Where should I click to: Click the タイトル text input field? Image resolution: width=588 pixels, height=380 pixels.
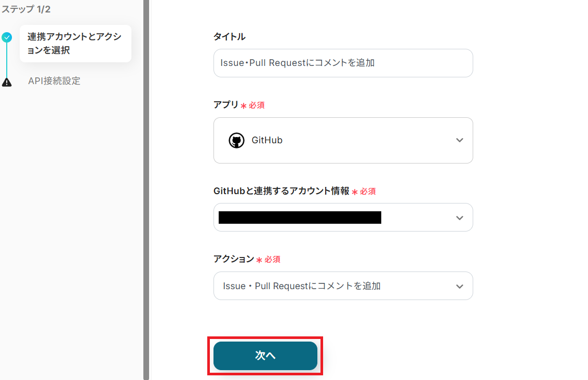(343, 63)
